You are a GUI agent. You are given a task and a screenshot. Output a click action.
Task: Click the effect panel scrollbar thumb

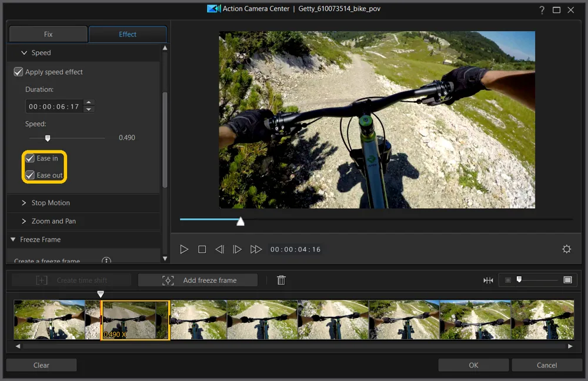165,139
